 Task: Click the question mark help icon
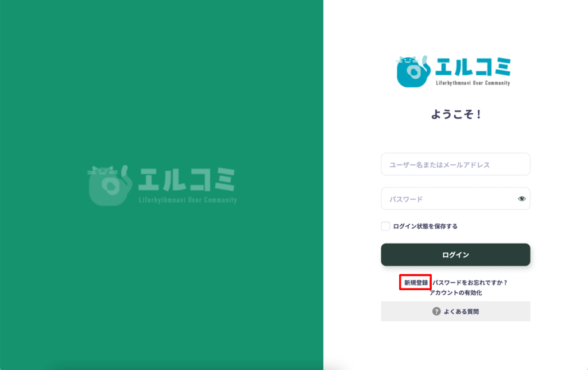436,311
